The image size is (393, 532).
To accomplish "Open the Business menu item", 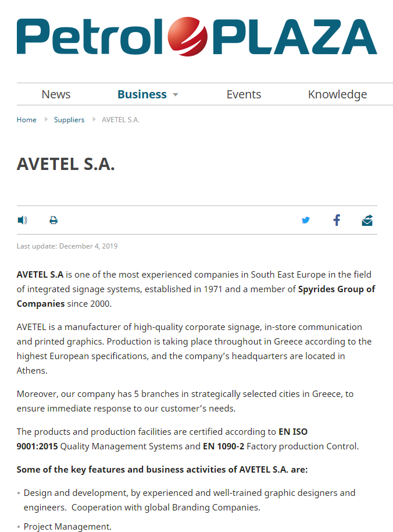I will click(x=142, y=94).
